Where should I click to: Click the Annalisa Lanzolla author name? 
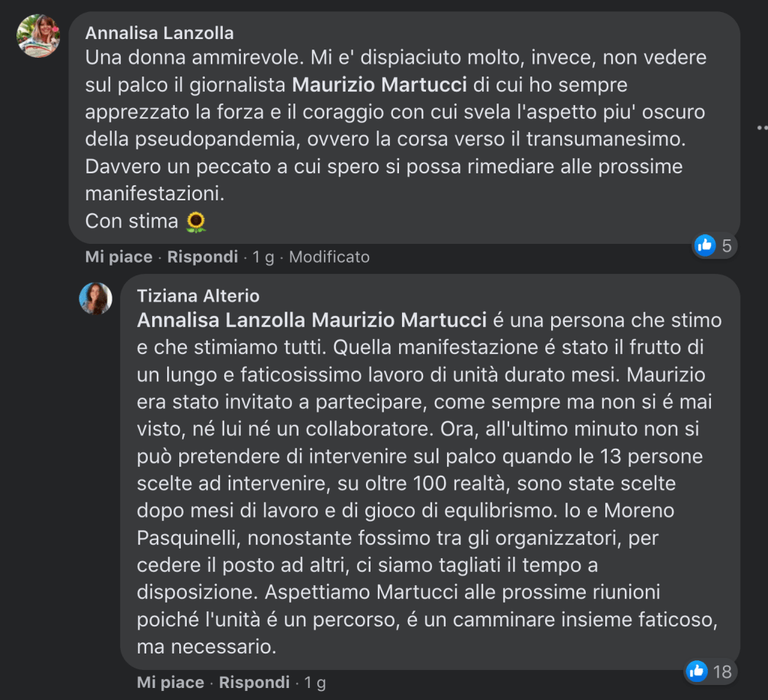[x=159, y=33]
